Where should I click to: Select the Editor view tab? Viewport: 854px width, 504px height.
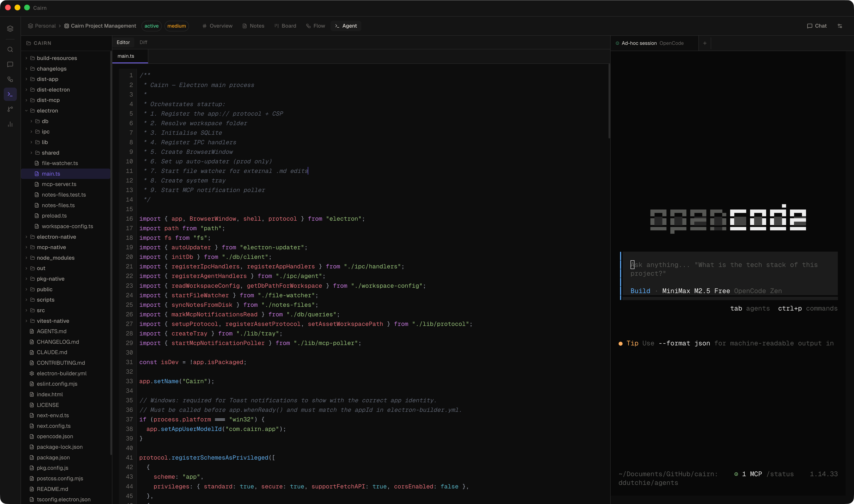(123, 42)
